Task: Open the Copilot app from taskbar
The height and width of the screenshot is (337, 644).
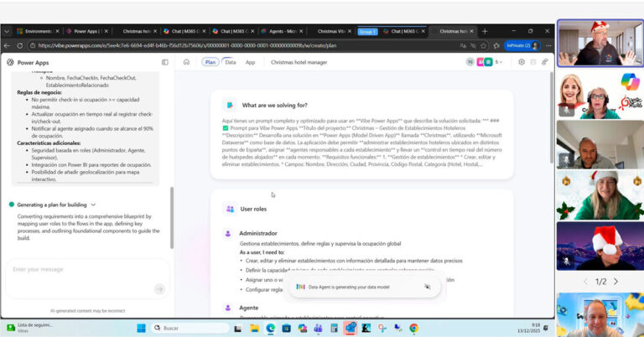Action: [x=302, y=328]
